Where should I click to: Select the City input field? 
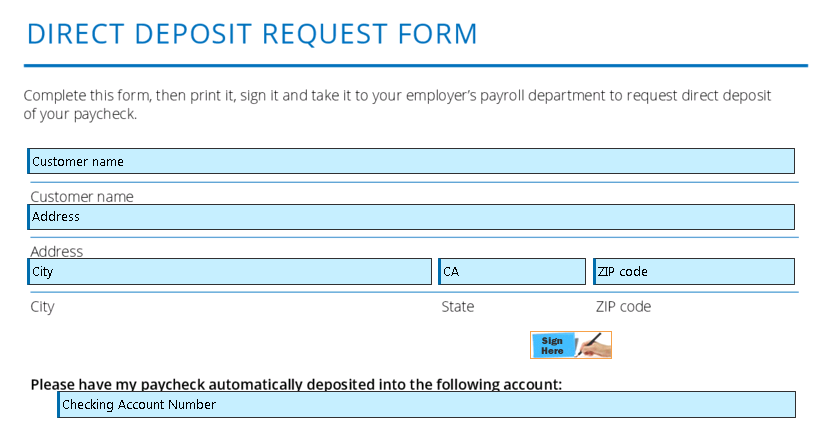(230, 272)
